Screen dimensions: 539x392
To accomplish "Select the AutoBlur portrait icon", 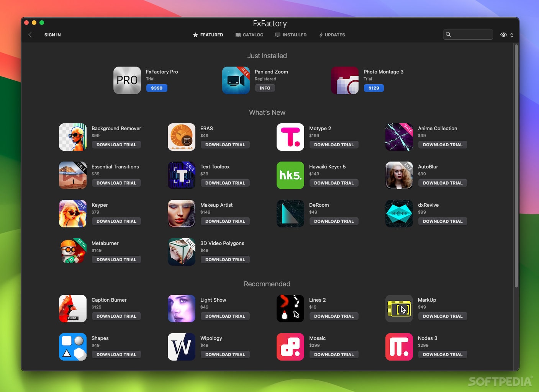I will tap(399, 175).
